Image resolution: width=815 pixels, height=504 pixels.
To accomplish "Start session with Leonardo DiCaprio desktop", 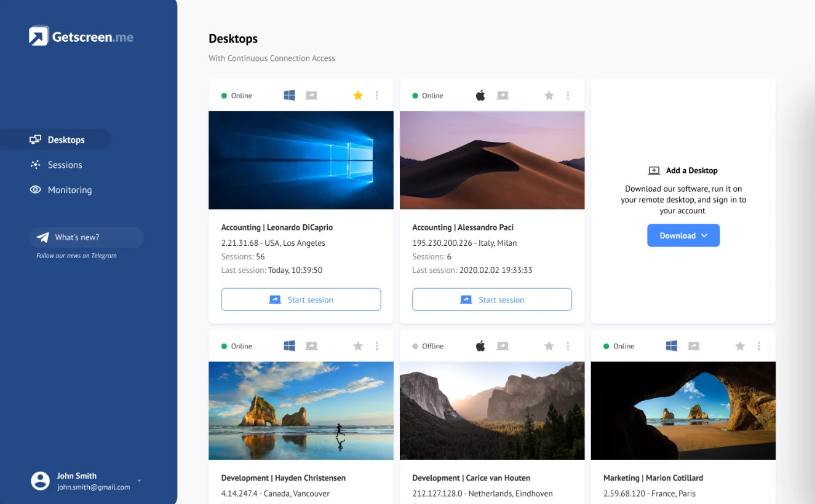I will tap(301, 300).
